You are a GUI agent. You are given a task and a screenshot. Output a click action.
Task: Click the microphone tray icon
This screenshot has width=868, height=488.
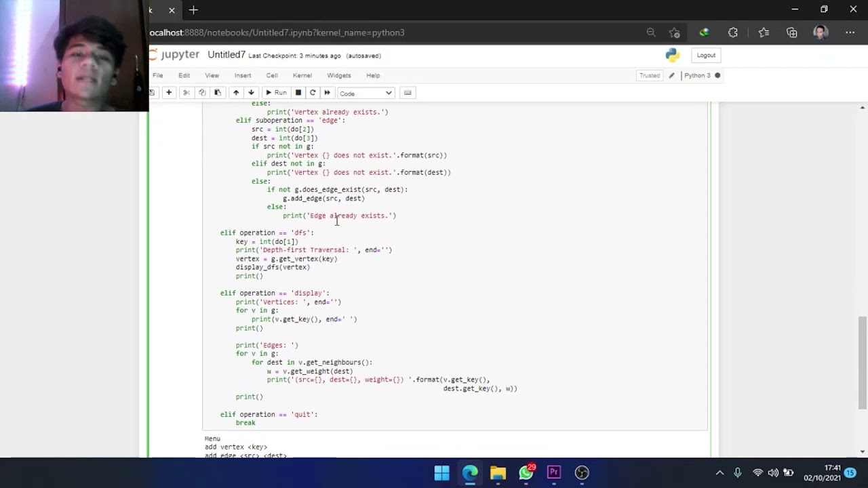[738, 472]
